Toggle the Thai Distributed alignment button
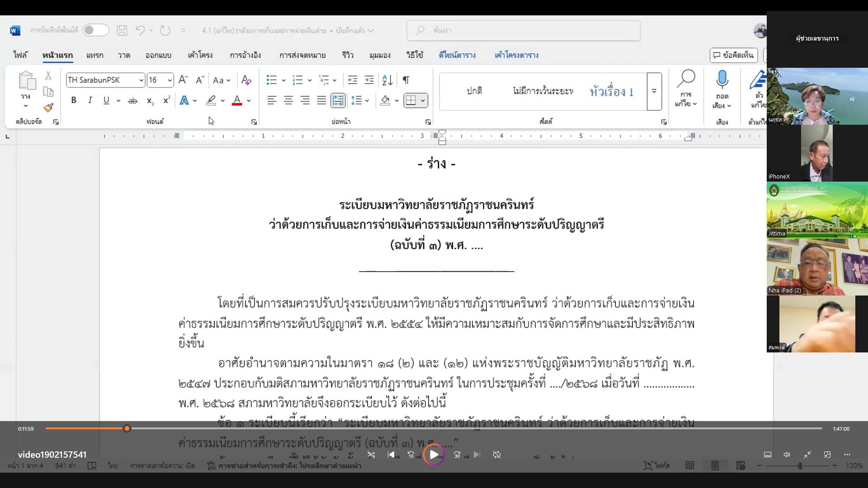 338,100
